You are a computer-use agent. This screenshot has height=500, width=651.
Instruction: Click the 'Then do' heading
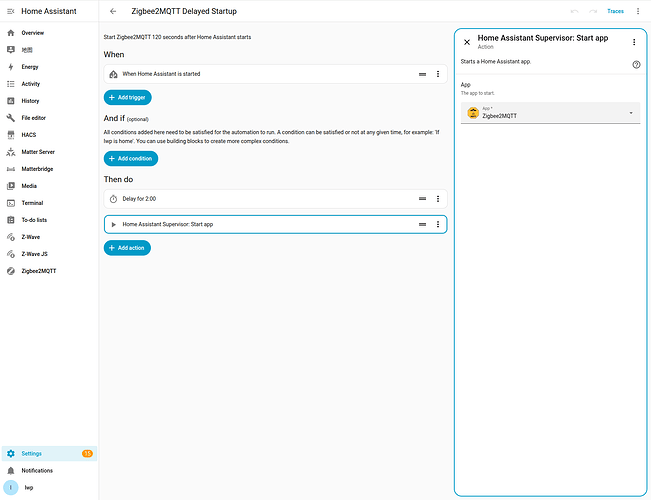click(118, 179)
